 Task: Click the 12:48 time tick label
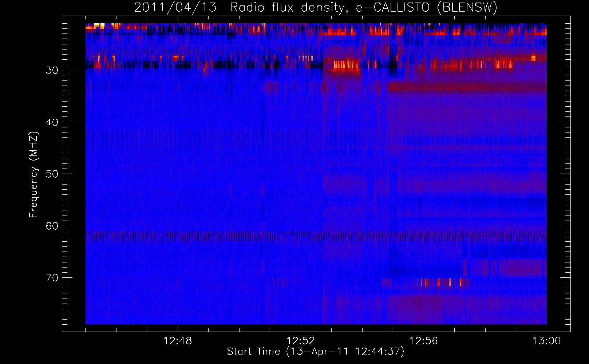point(178,341)
